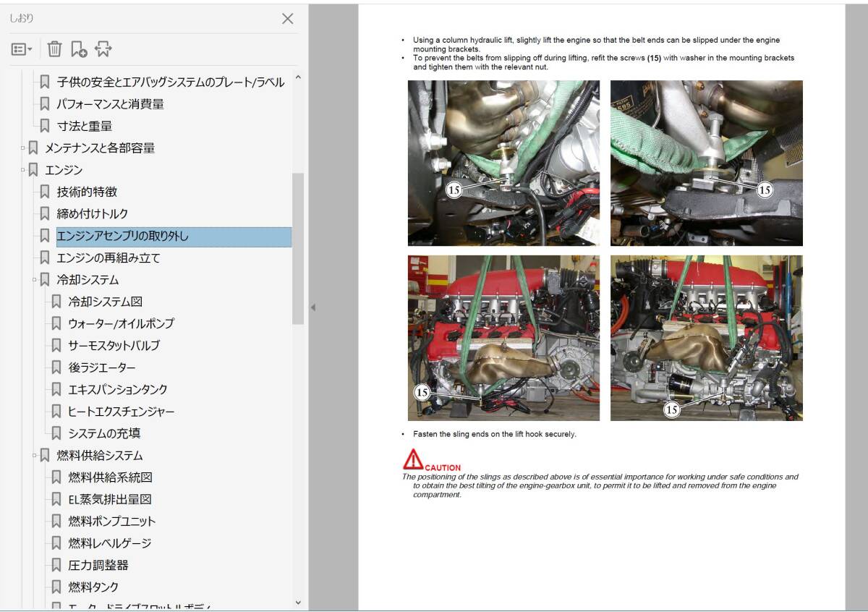The width and height of the screenshot is (868, 612).
Task: Expand the メンテナンスと各部容量 tree node
Action: click(x=22, y=148)
